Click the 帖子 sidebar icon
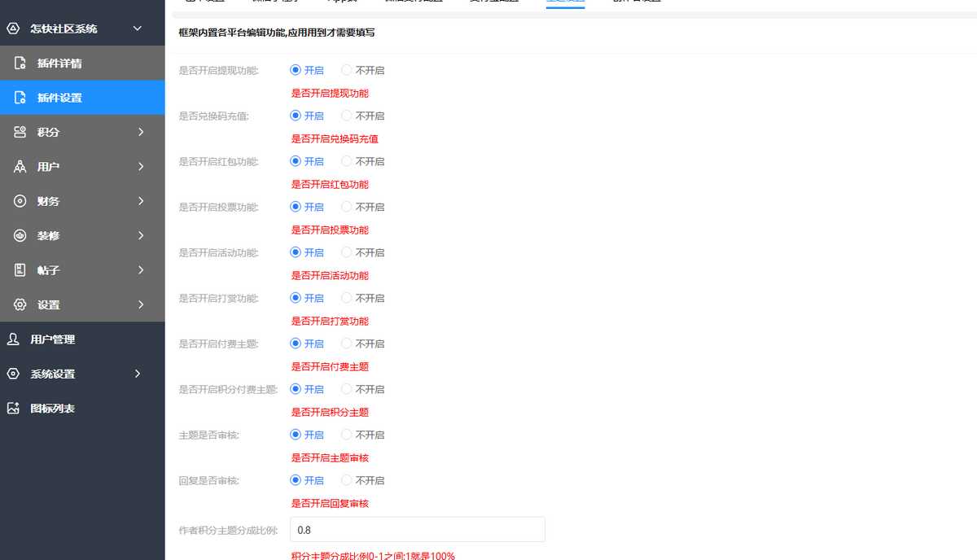Viewport: 977px width, 560px height. click(20, 270)
